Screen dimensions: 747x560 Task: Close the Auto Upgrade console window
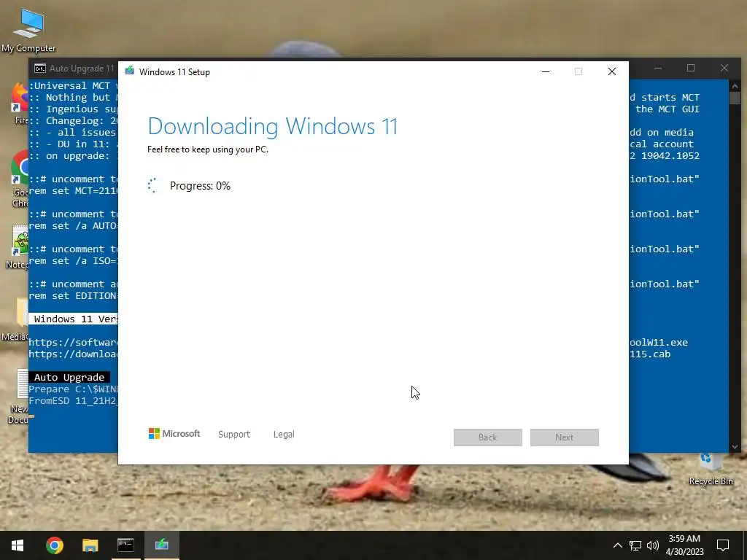724,68
